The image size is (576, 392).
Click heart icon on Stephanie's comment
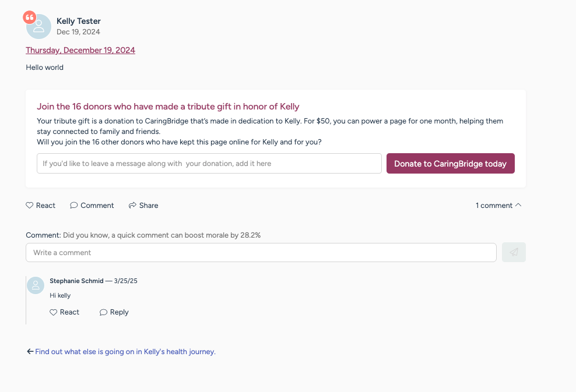click(53, 312)
